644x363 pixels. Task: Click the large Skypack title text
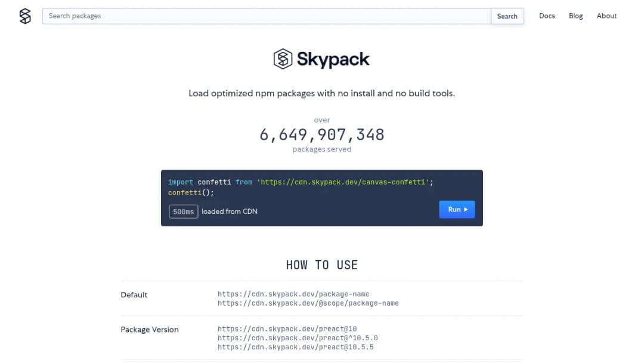(x=333, y=59)
